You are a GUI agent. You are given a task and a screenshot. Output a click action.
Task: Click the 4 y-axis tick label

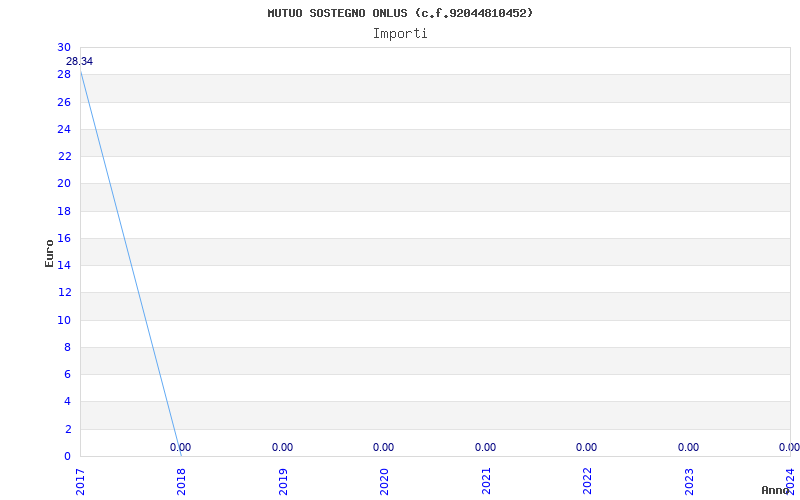67,402
